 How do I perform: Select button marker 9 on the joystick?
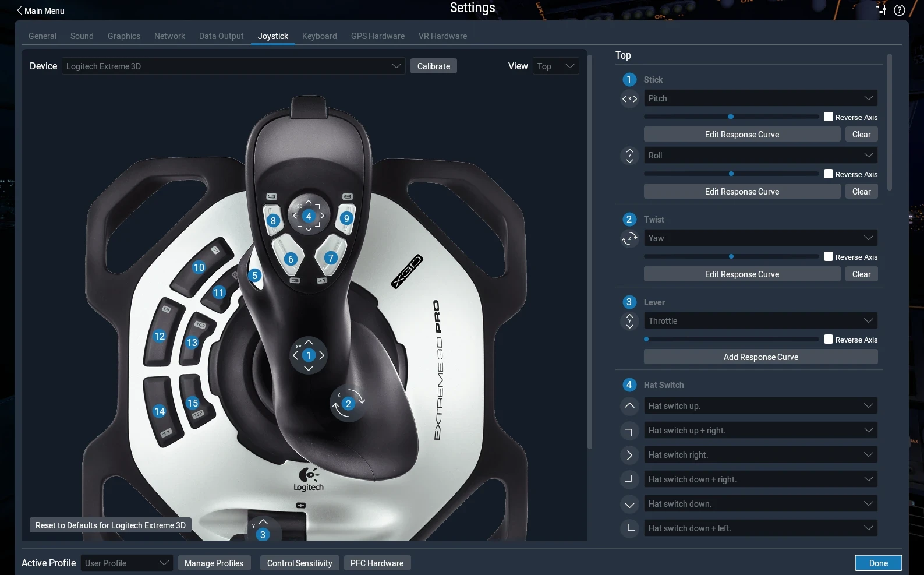tap(346, 218)
